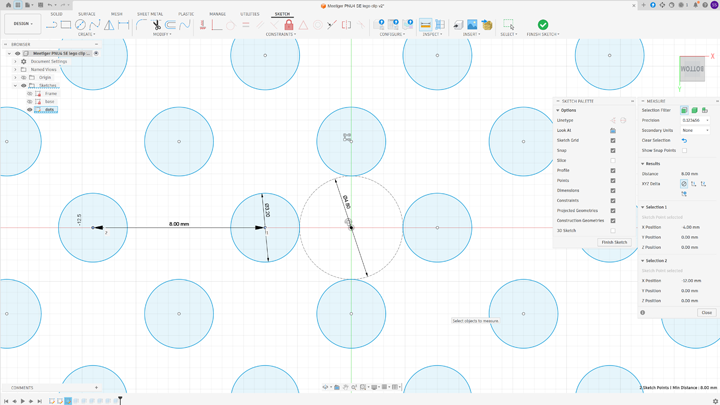Viewport: 720px width, 405px height.
Task: Apply the Equal constraint
Action: (x=246, y=25)
